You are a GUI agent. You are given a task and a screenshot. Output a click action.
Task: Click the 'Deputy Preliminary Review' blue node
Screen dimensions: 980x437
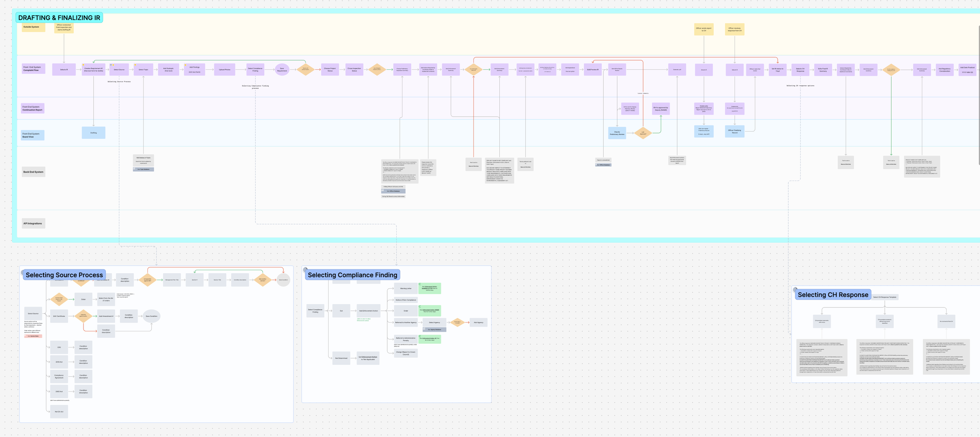coord(617,133)
